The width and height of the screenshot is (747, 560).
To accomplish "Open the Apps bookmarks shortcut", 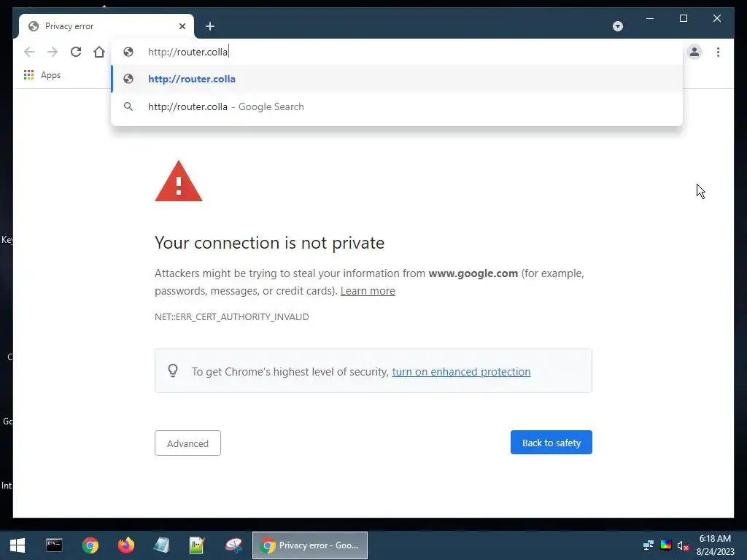I will coord(42,75).
